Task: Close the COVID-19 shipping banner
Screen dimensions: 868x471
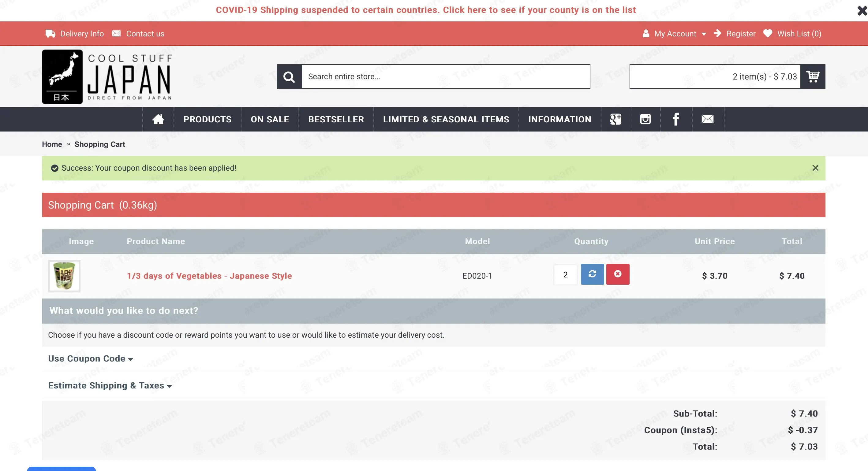Action: (862, 11)
